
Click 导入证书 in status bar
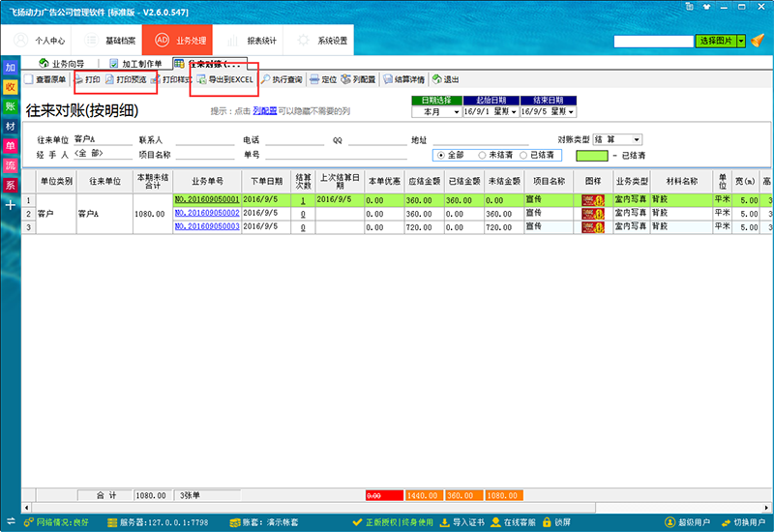point(466,522)
